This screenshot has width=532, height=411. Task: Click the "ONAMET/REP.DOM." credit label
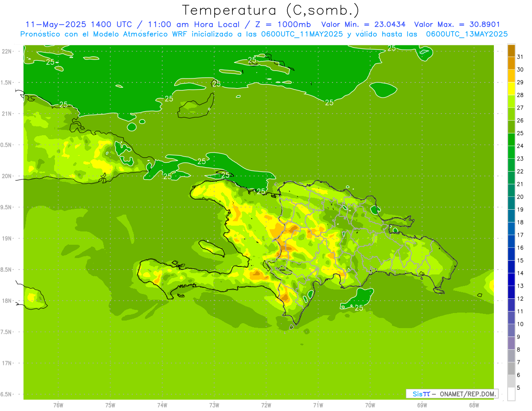pos(468,394)
